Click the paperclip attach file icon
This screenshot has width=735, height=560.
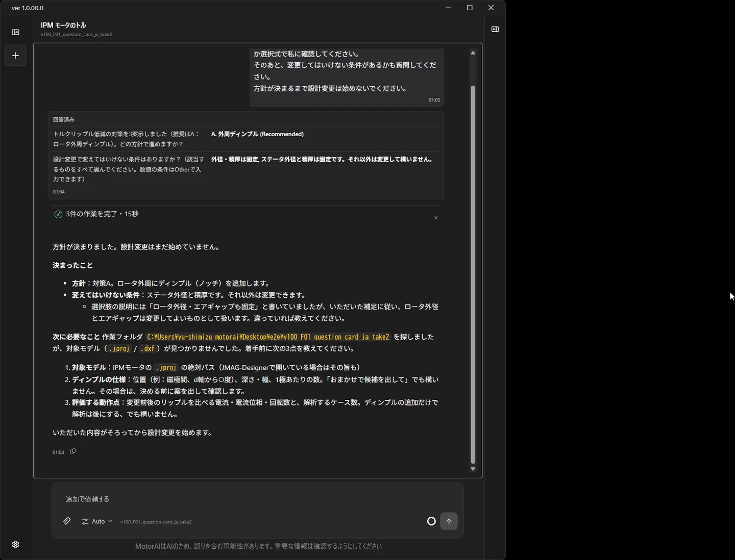(67, 521)
